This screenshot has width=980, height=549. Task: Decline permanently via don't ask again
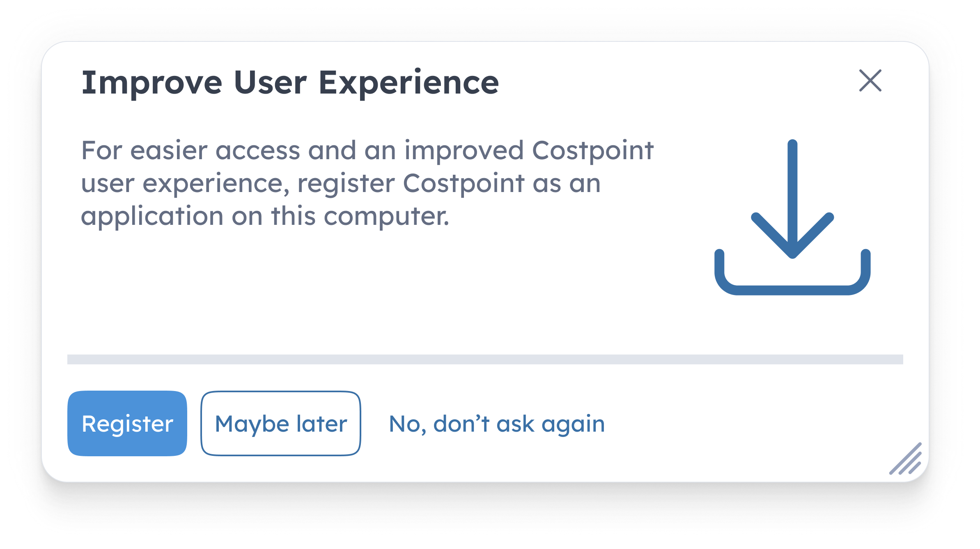[x=497, y=423]
